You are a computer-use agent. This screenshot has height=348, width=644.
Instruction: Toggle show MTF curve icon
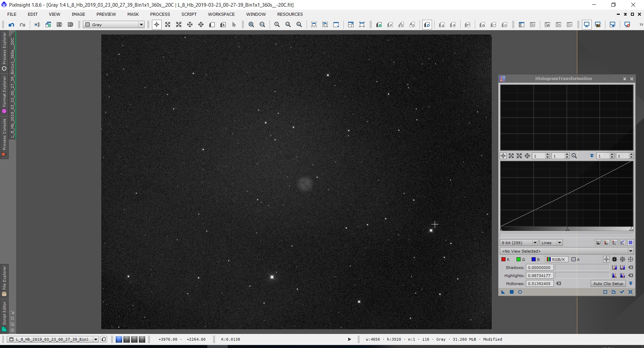[x=623, y=242]
